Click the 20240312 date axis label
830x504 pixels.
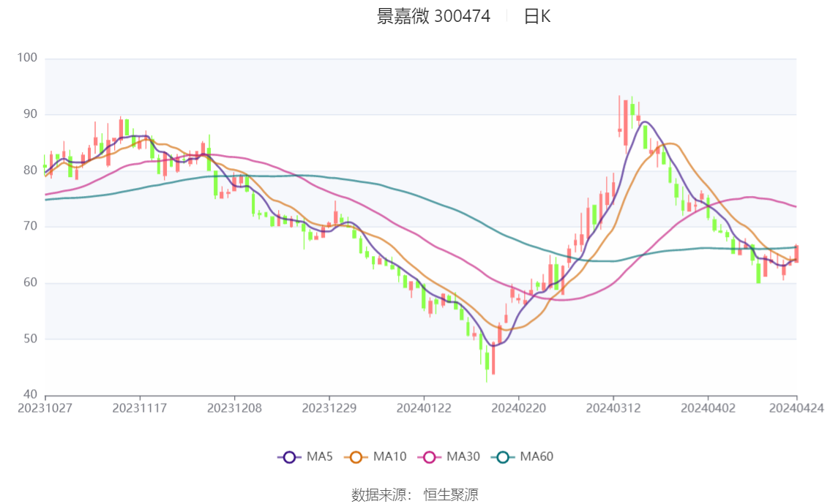[613, 408]
